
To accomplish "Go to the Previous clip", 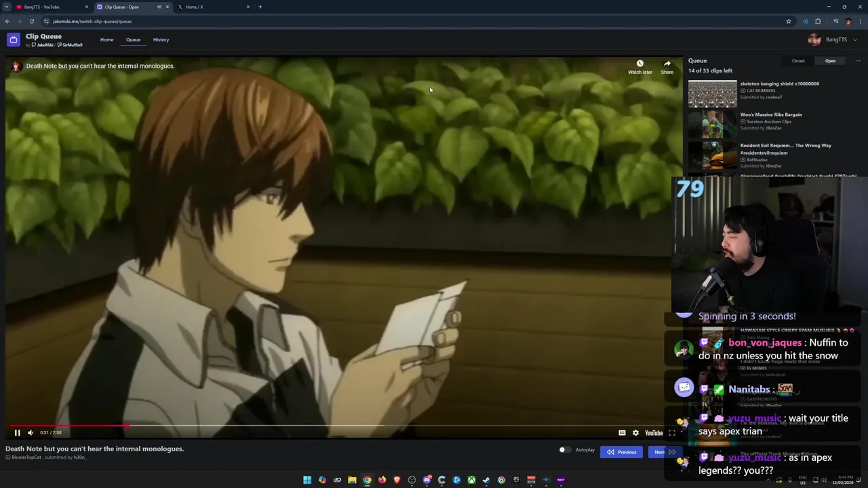I will (x=621, y=452).
